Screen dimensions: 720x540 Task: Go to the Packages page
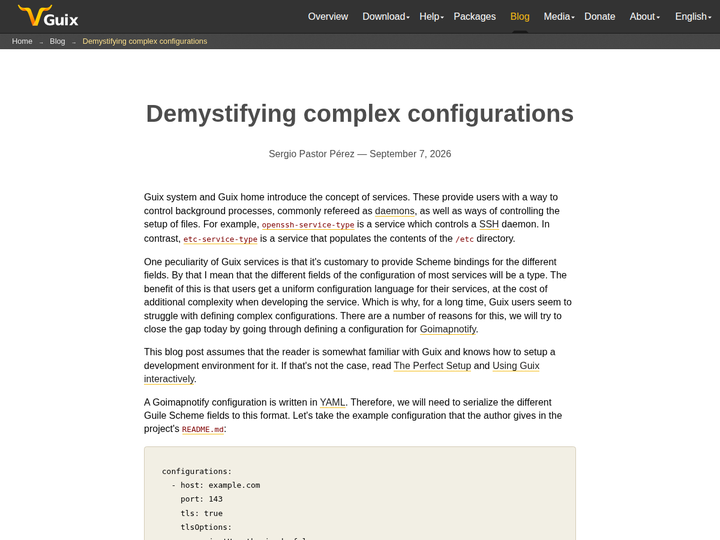point(474,17)
